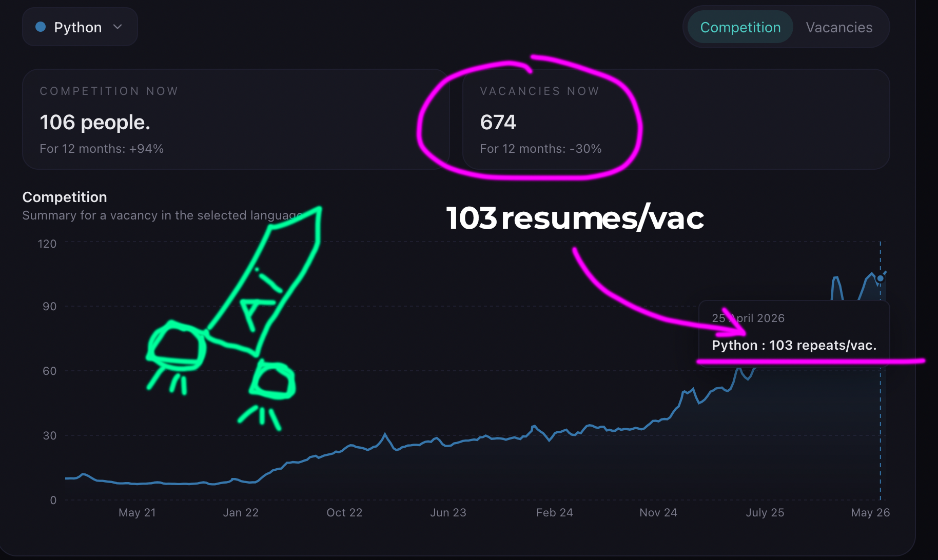Click the "Competition" chart heading

tap(65, 197)
